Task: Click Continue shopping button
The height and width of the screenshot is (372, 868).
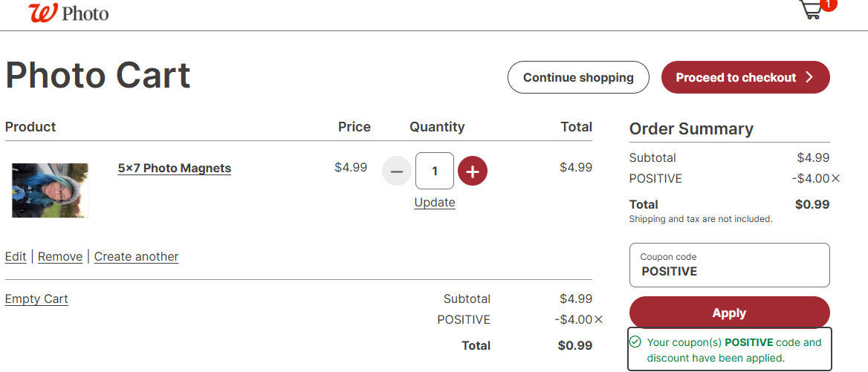Action: click(x=578, y=77)
